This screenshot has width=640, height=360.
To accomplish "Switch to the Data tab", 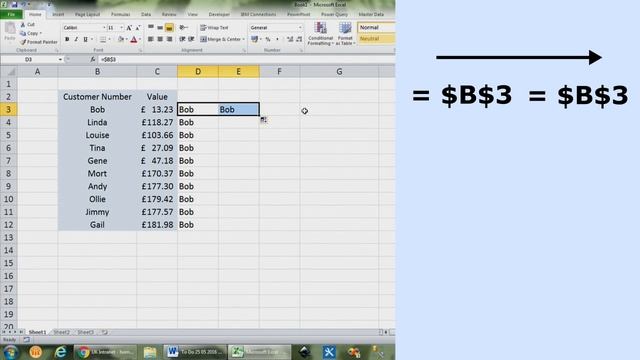I will pos(146,15).
